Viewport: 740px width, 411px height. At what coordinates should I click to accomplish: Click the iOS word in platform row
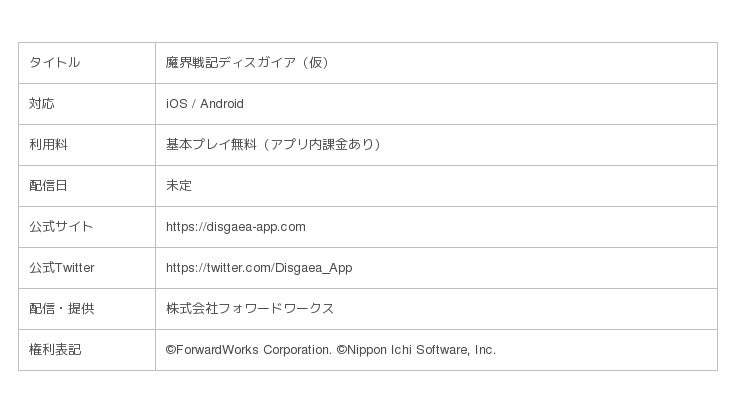(176, 104)
